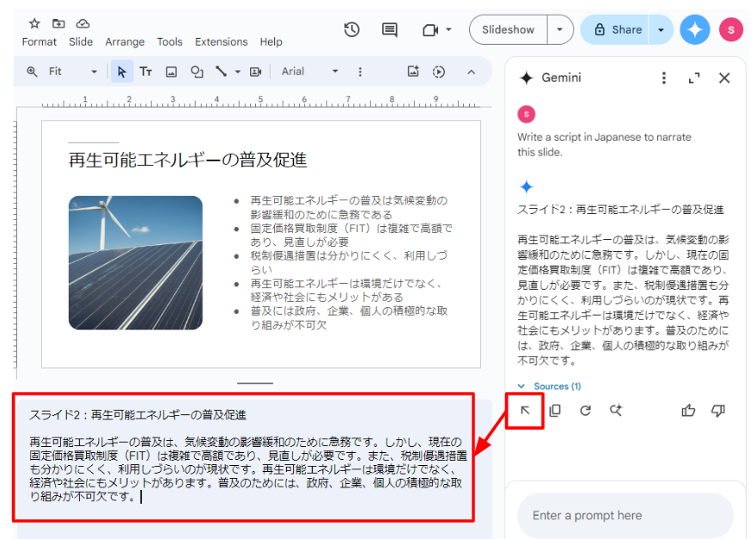Expand the Line tool dropdown arrow

point(238,72)
